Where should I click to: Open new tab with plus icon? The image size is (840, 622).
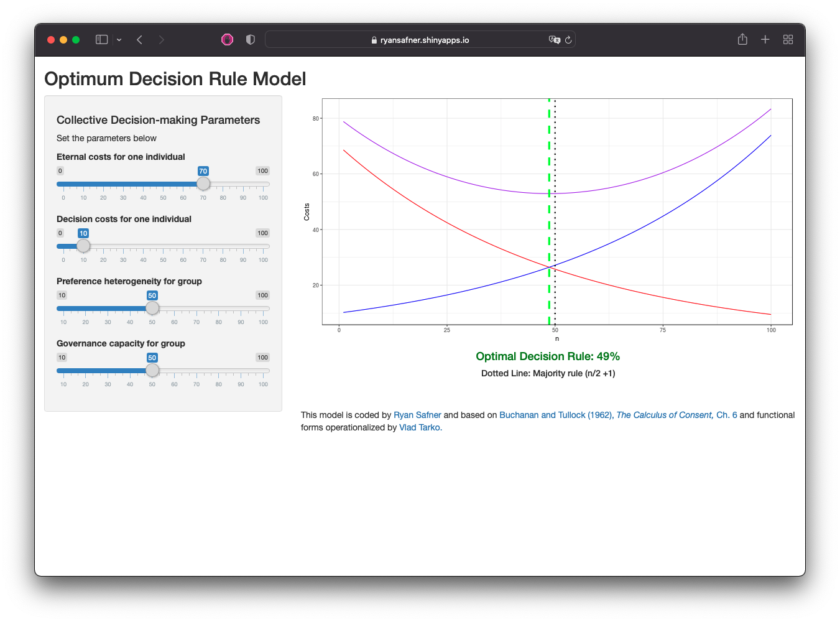(765, 40)
